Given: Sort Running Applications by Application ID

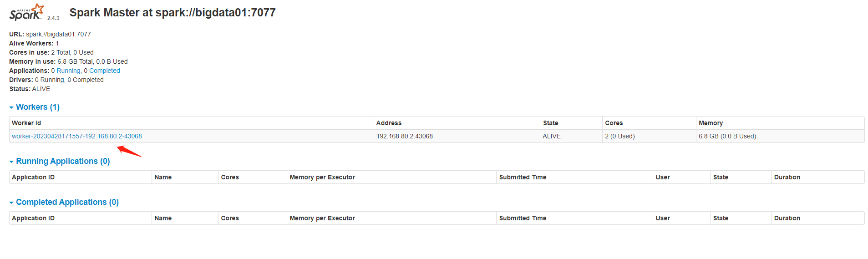Looking at the screenshot, I should (33, 177).
